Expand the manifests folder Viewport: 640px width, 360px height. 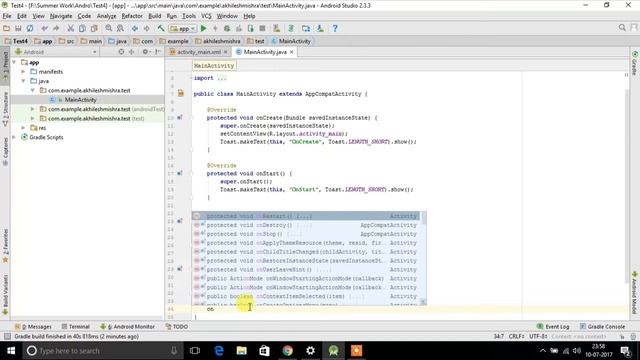pos(23,71)
